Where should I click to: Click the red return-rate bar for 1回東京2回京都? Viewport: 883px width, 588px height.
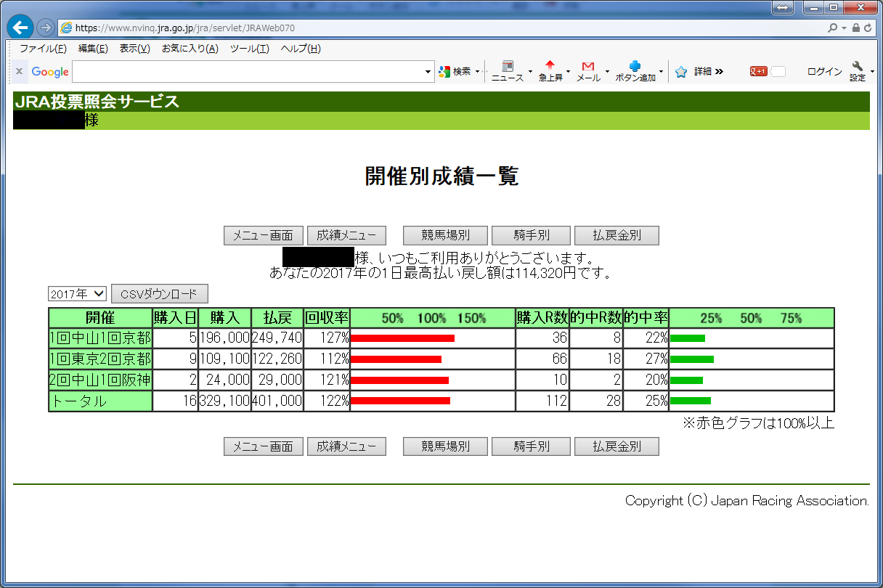pyautogui.click(x=396, y=359)
